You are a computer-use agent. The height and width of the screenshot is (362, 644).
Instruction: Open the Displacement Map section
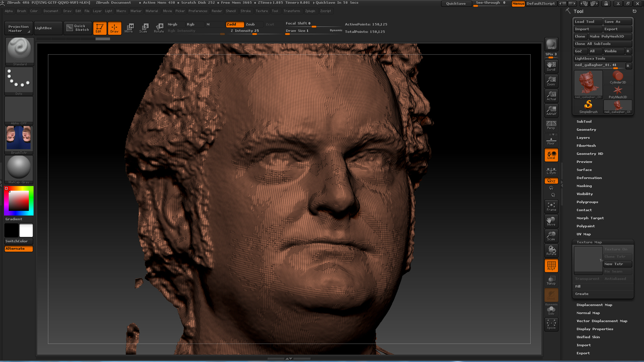point(594,305)
